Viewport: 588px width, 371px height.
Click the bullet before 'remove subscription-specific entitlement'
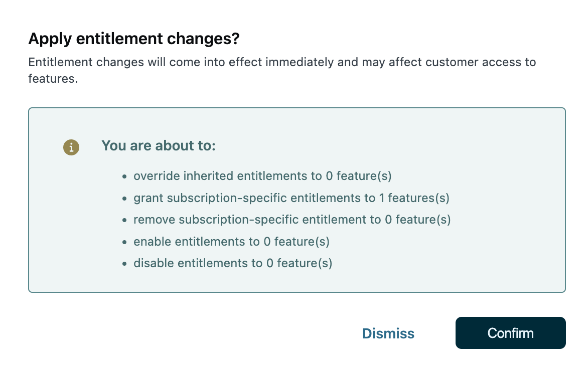point(124,220)
